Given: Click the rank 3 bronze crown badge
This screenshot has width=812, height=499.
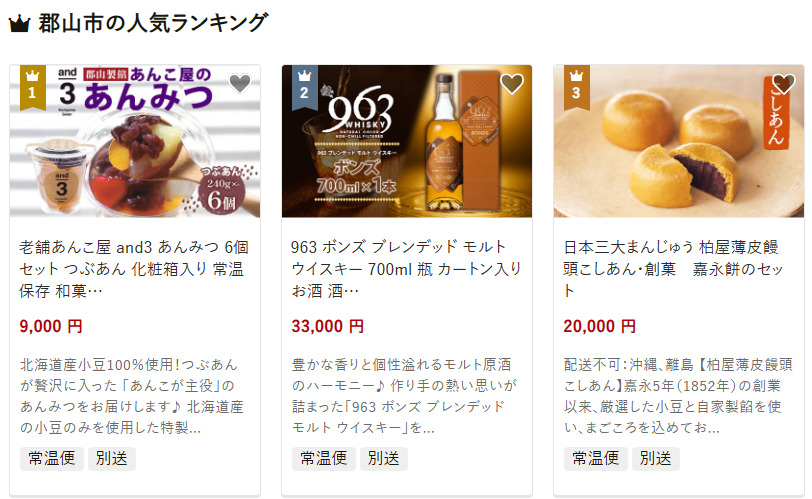Looking at the screenshot, I should pos(576,87).
